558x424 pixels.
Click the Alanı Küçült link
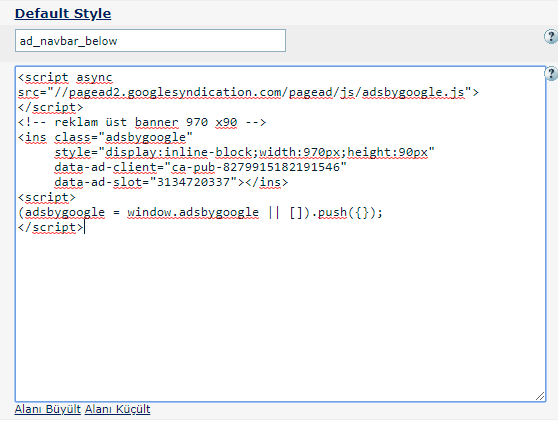pos(117,409)
